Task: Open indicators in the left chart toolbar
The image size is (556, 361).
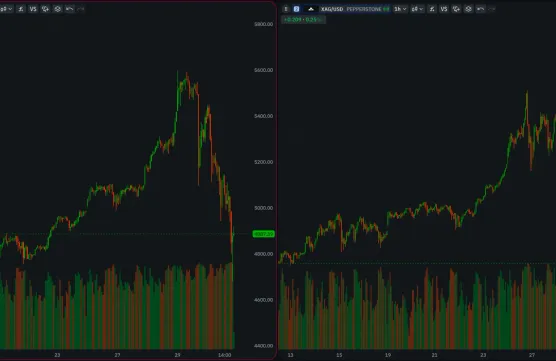Action: tap(21, 9)
